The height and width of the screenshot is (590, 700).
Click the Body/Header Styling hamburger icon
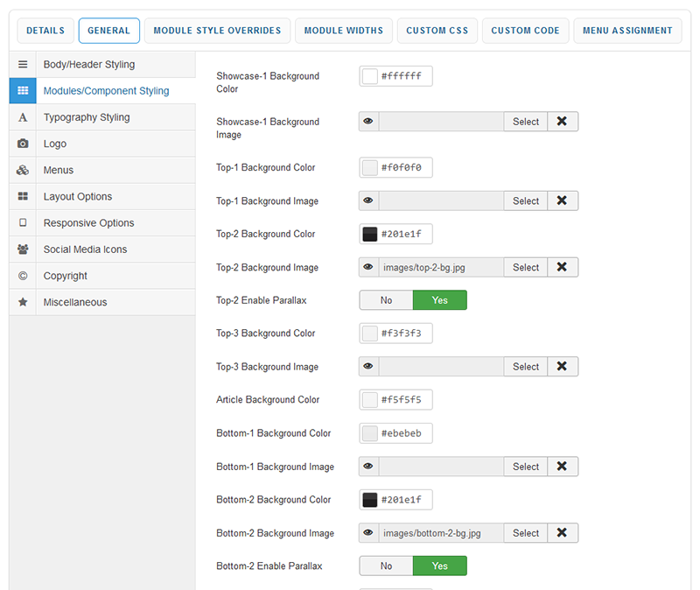click(23, 65)
